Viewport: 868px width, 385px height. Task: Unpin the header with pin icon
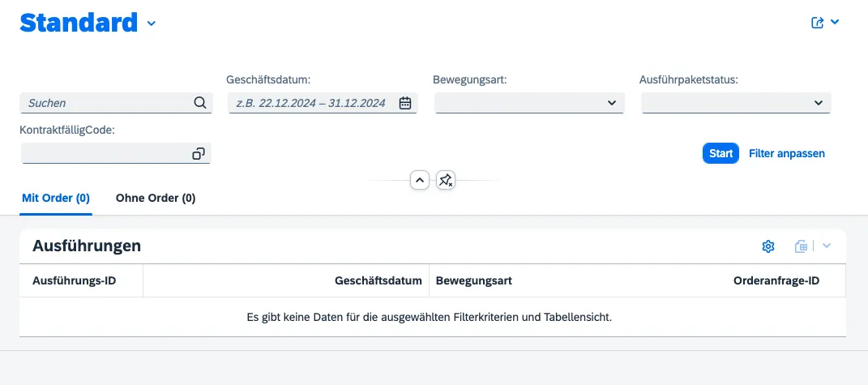click(x=446, y=180)
